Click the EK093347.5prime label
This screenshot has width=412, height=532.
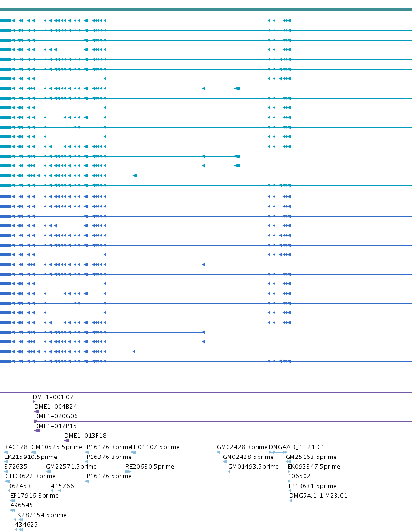point(314,467)
